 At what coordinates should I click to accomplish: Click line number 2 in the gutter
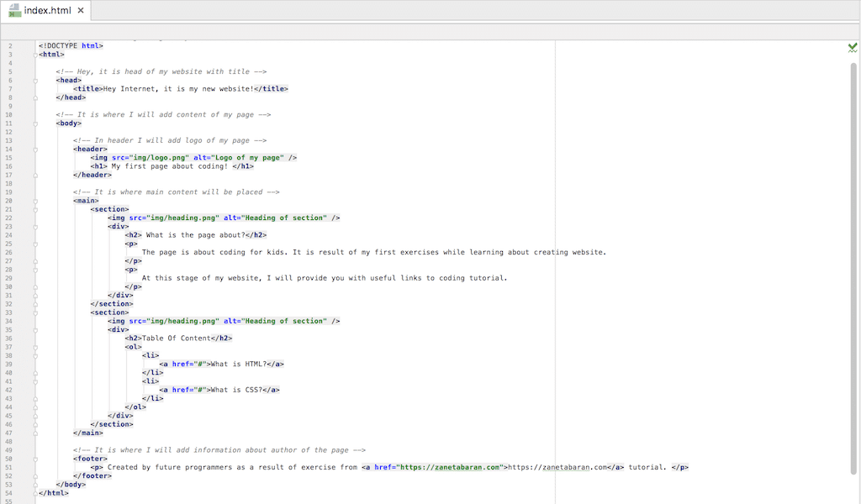tap(10, 45)
